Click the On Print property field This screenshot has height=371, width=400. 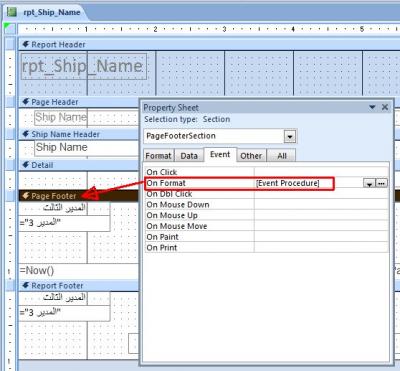[321, 247]
